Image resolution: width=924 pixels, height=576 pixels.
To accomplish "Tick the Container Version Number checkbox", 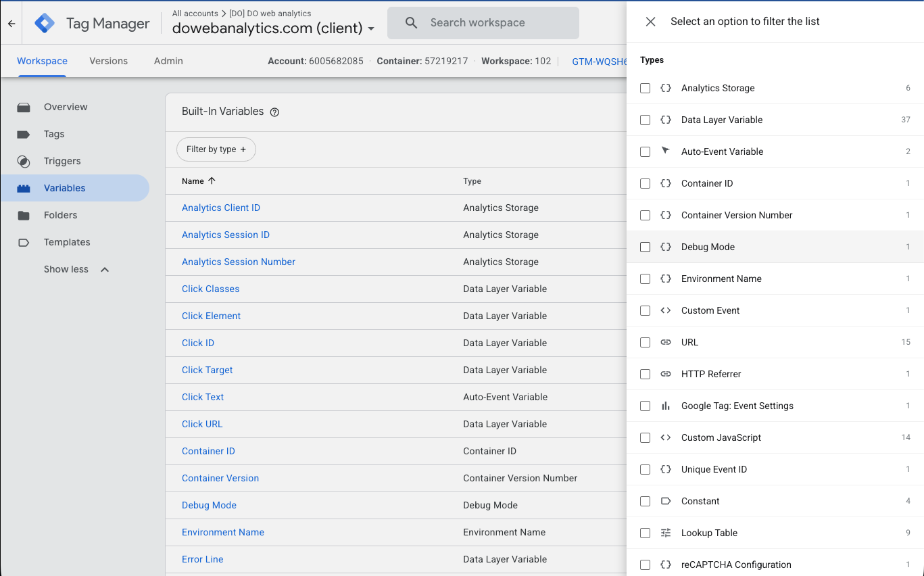I will coord(645,215).
